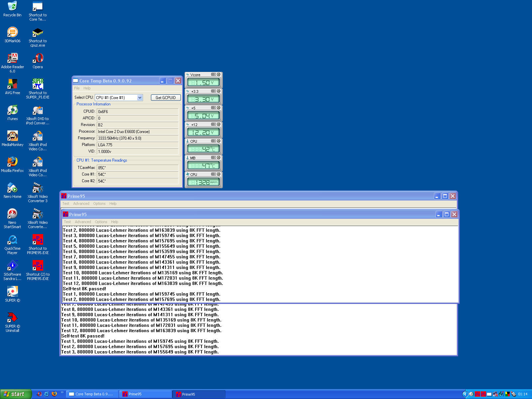Expand the quick launch overflow chevron

[62, 393]
